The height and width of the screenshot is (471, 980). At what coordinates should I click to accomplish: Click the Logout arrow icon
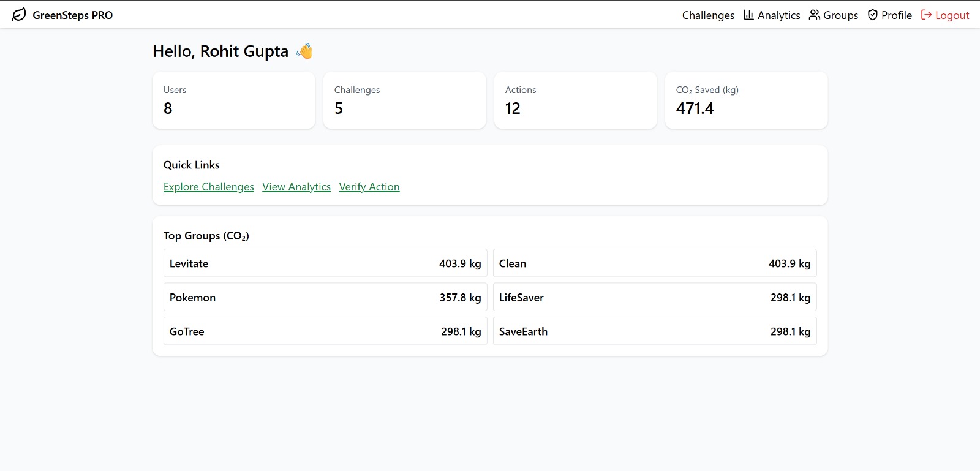pos(926,15)
